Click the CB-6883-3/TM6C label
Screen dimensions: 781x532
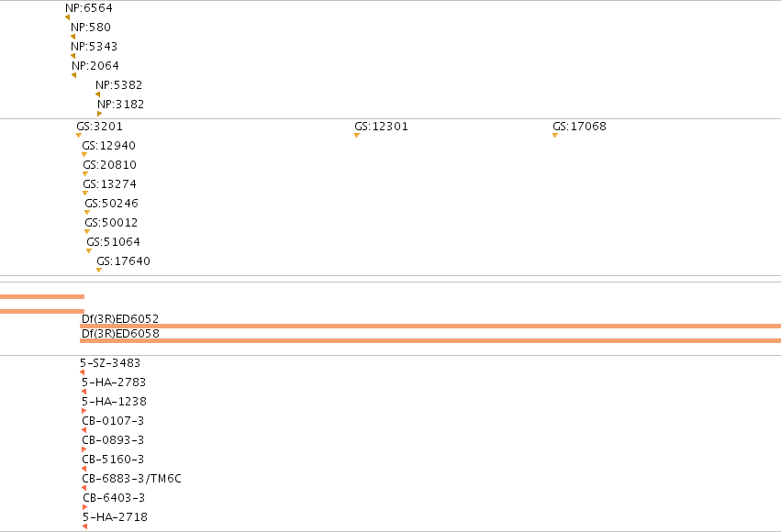point(131,478)
